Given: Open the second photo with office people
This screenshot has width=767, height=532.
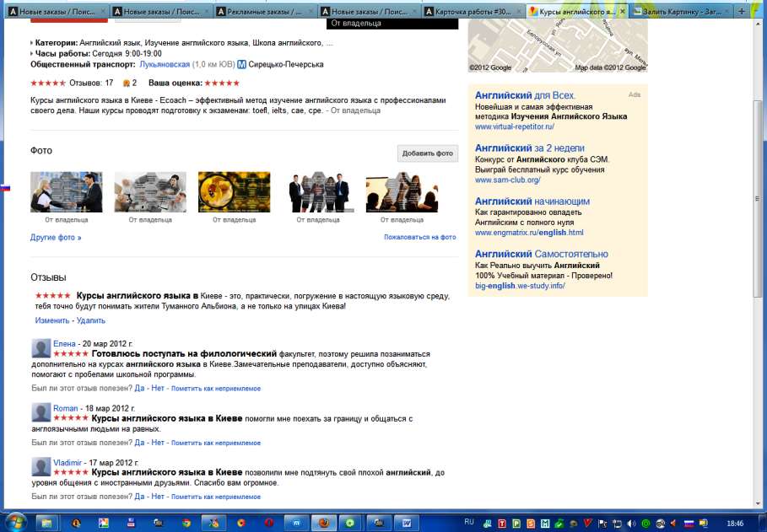Looking at the screenshot, I should (x=150, y=191).
